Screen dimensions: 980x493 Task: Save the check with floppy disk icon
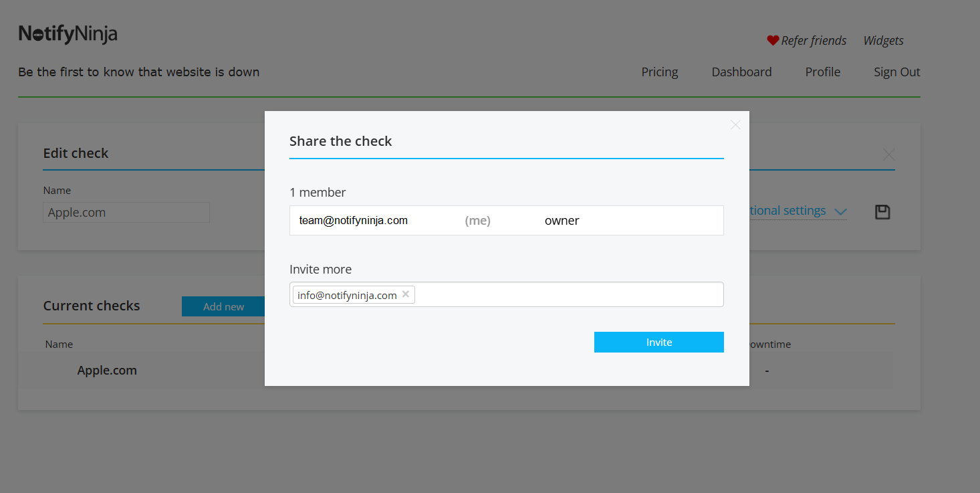click(x=882, y=212)
